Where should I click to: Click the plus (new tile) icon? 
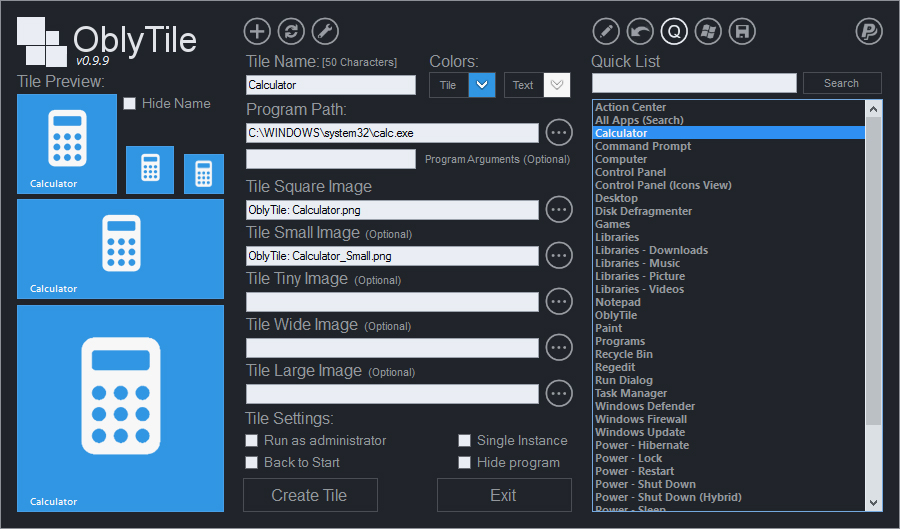[257, 32]
